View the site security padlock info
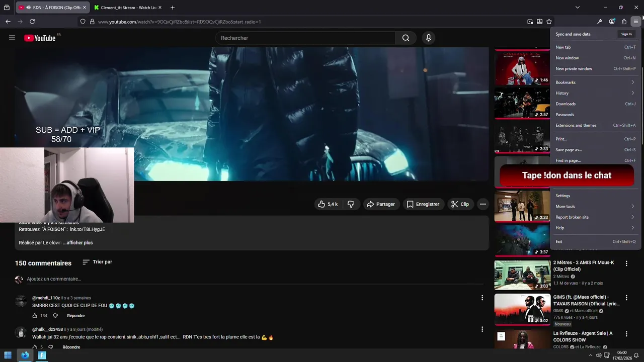 click(x=92, y=22)
